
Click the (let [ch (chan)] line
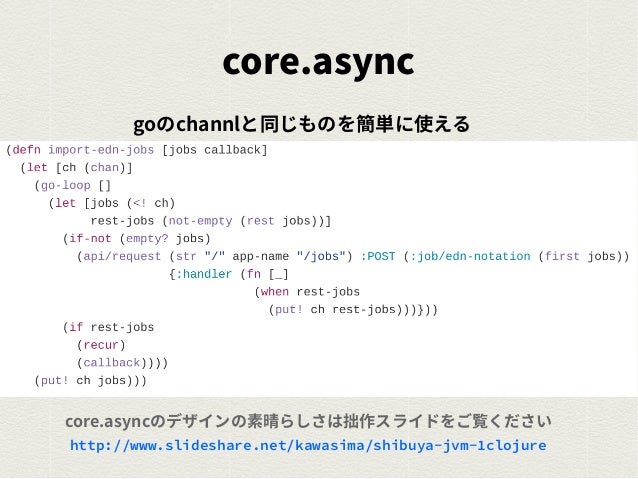click(x=76, y=168)
